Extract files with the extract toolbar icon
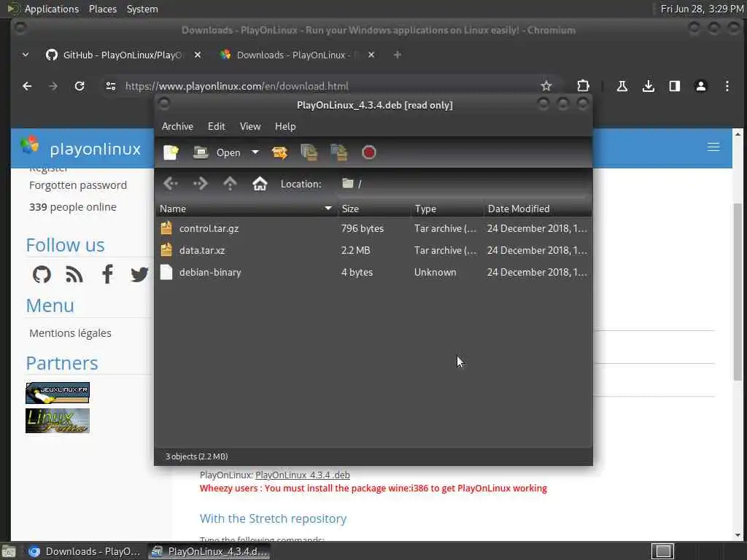 coord(279,152)
